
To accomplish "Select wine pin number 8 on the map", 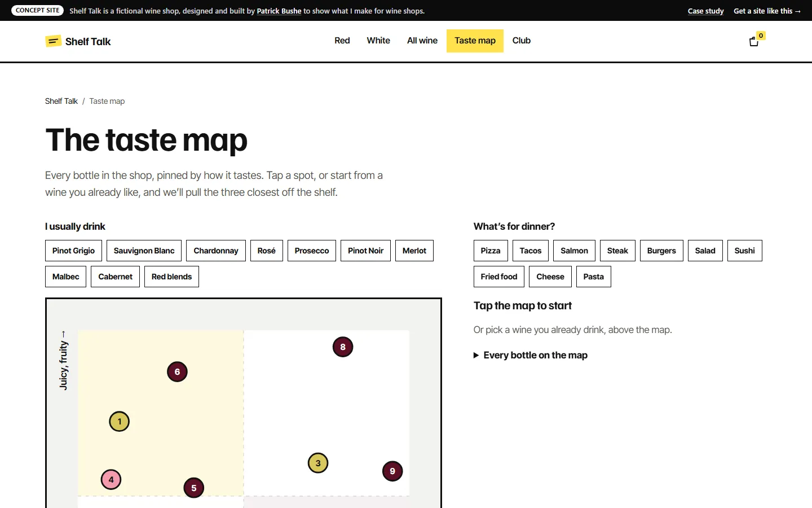I will (343, 347).
